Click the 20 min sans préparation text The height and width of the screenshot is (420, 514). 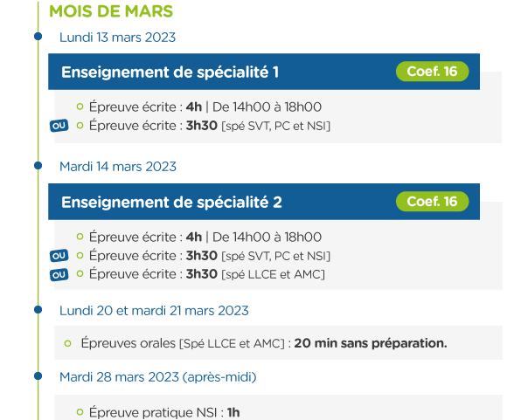tap(371, 343)
